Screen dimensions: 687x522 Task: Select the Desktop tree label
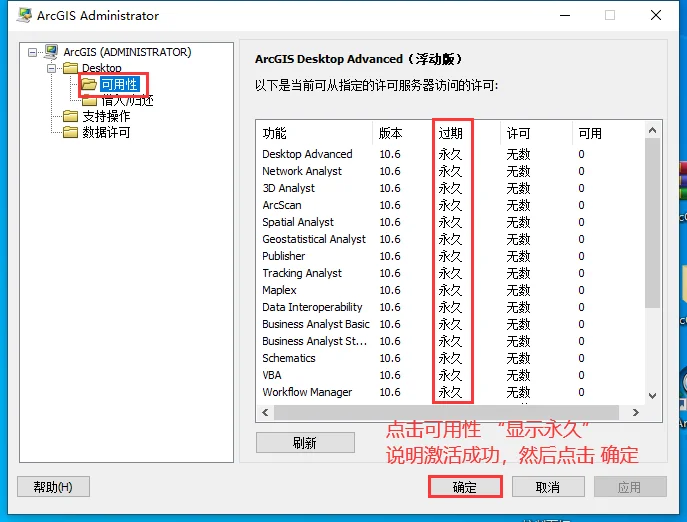[x=102, y=68]
